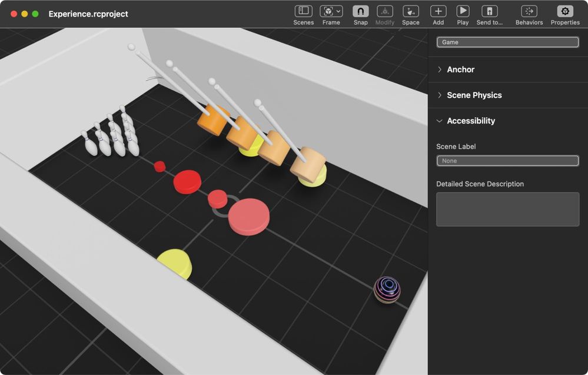This screenshot has height=375, width=588.
Task: Expand the Anchor section
Action: tap(440, 69)
